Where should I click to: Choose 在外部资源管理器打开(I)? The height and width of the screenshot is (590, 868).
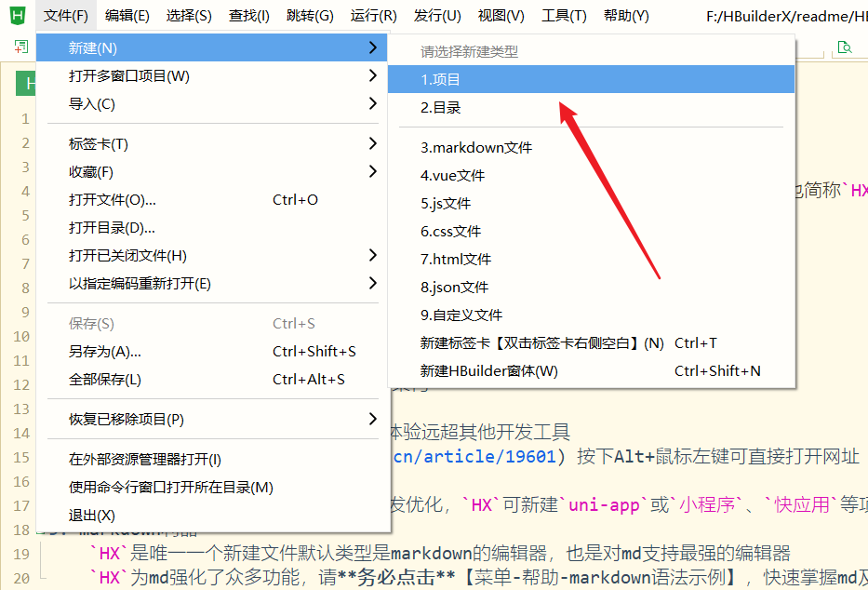[x=213, y=460]
